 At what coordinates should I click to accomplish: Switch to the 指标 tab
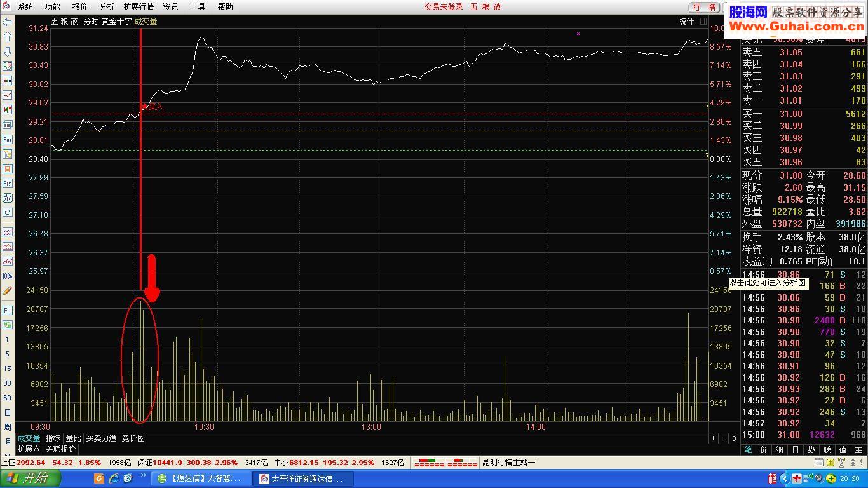53,438
